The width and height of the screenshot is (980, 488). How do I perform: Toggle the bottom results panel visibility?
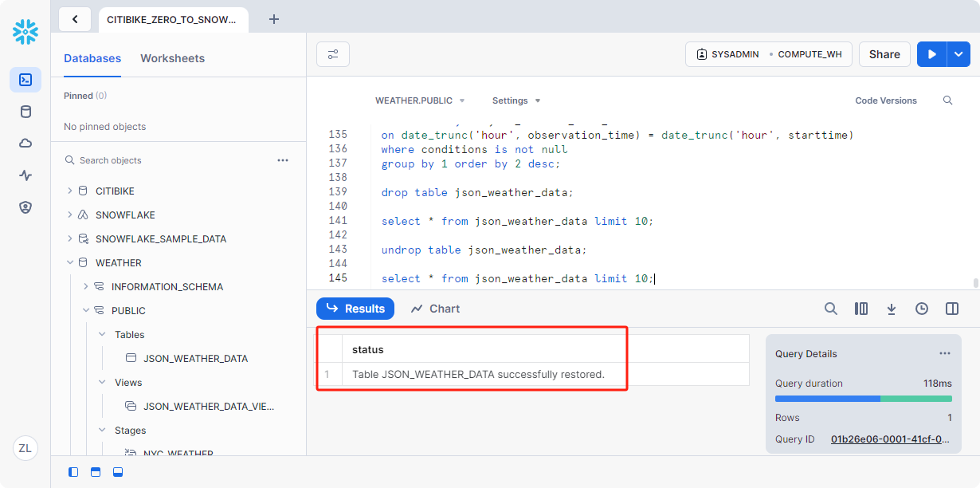[118, 472]
